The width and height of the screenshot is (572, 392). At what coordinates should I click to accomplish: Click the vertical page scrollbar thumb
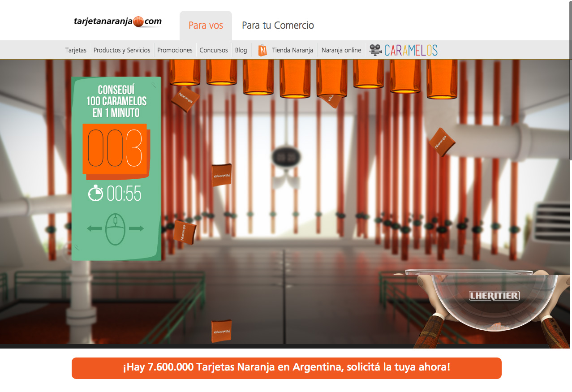570,81
